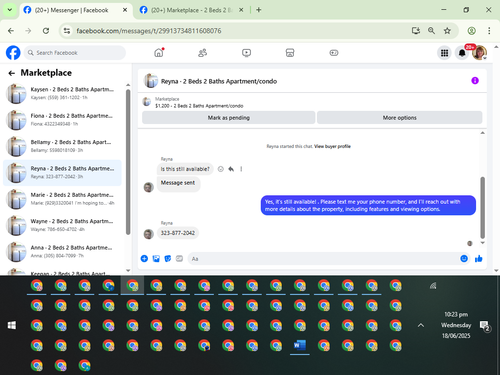Open the account profile picture menu

479,53
